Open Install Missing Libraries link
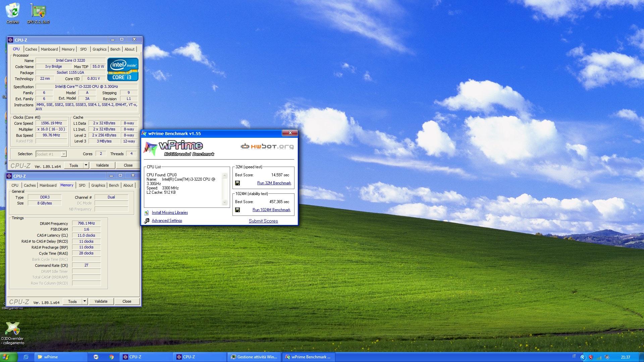Viewport: 644px width, 362px height. point(170,213)
